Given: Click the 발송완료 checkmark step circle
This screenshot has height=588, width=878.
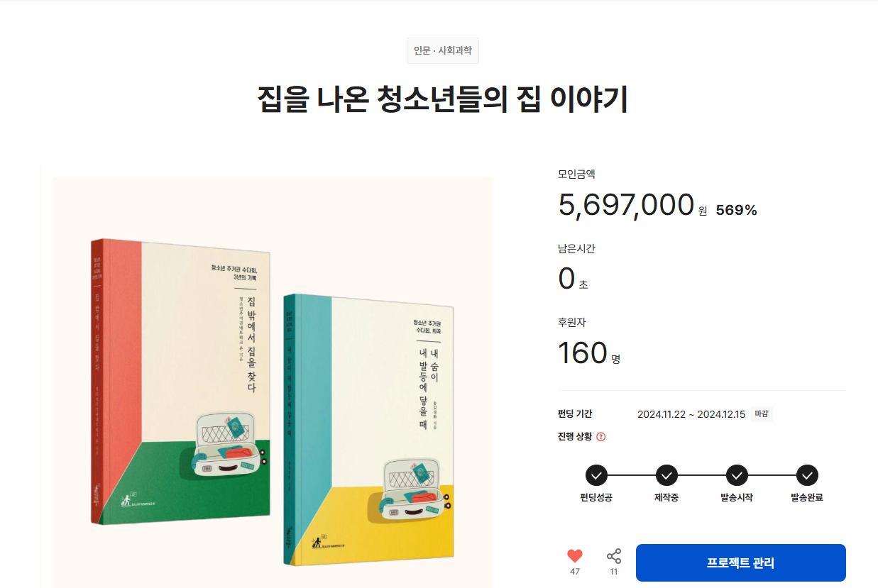Looking at the screenshot, I should [807, 475].
